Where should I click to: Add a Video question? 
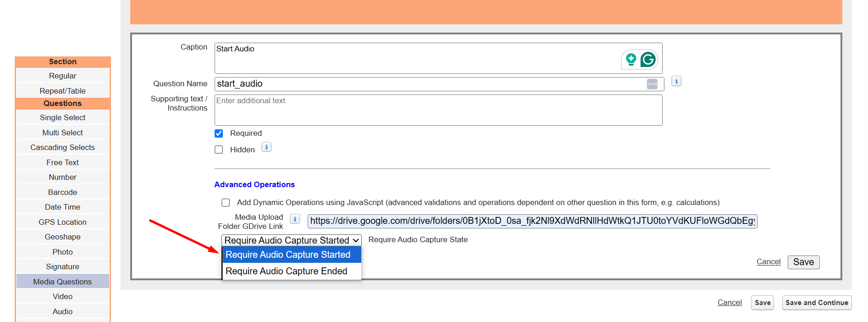pyautogui.click(x=63, y=296)
